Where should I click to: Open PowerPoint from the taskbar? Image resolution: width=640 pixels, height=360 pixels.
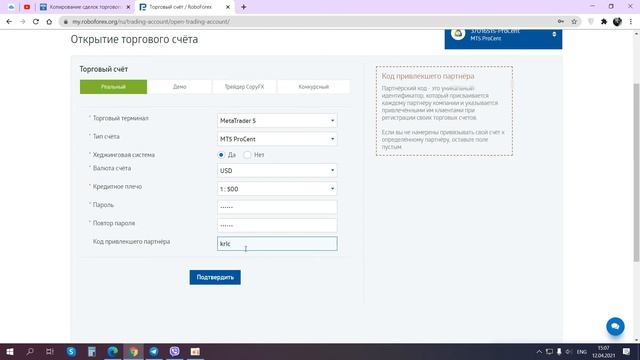click(195, 351)
